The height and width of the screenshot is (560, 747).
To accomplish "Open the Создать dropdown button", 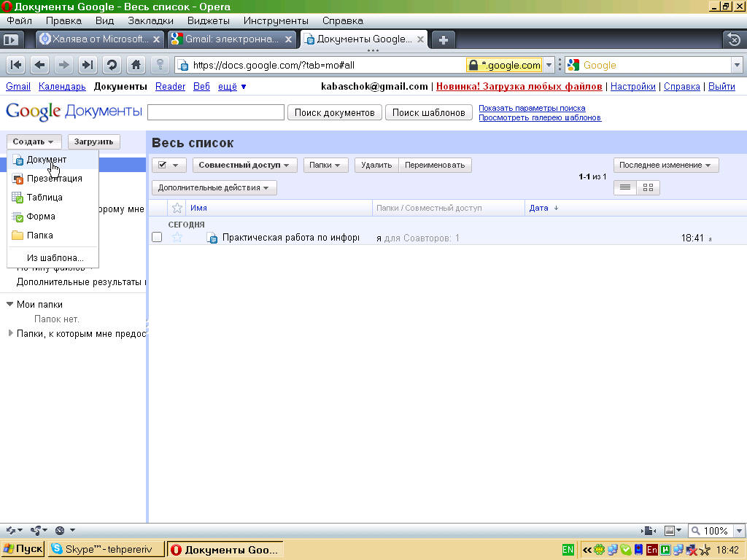I will coord(34,141).
